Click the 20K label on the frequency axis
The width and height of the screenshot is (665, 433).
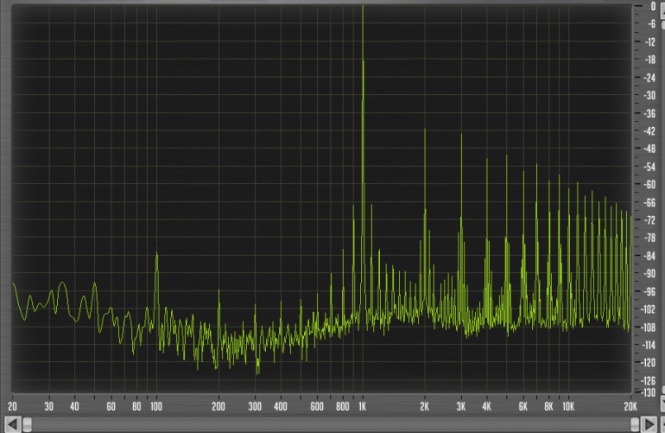(629, 407)
